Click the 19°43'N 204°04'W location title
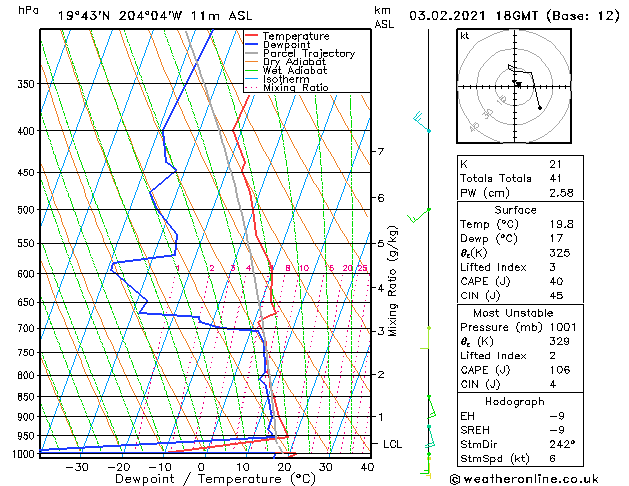Screen dimensions: 629x486 click(x=155, y=16)
